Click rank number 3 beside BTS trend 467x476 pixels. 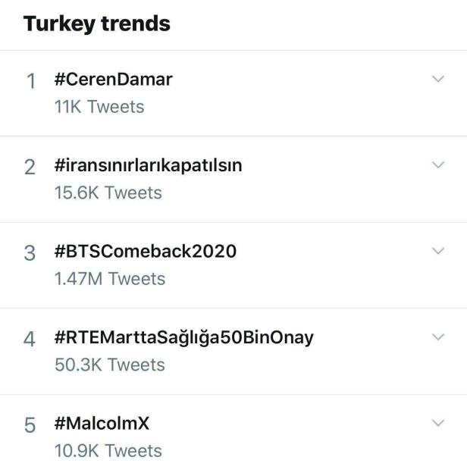click(x=30, y=253)
